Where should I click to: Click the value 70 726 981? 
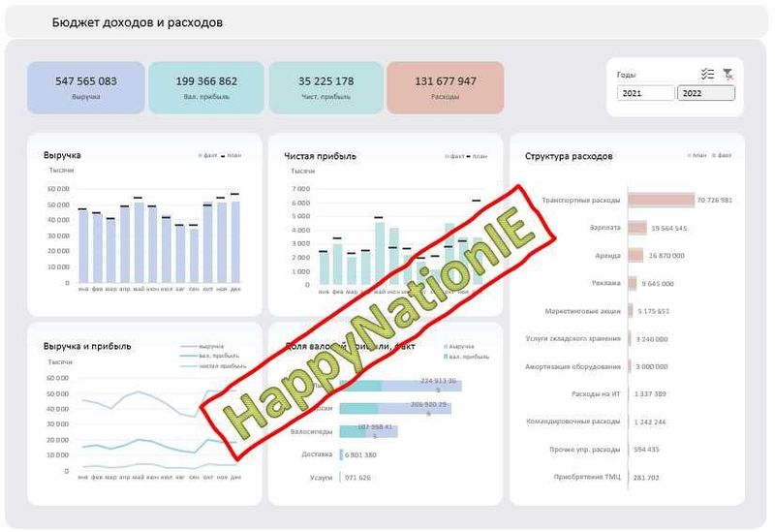pyautogui.click(x=715, y=201)
